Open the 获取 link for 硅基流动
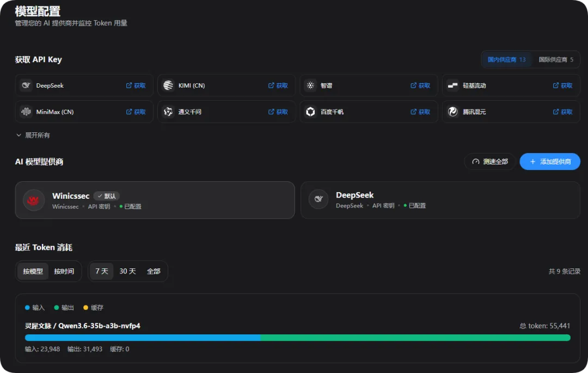588x373 pixels. tap(562, 85)
